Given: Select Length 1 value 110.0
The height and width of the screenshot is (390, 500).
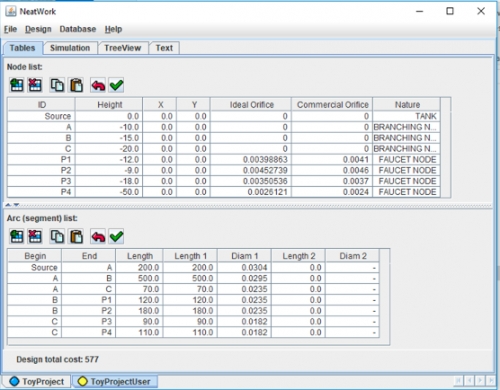Looking at the screenshot, I should 190,332.
